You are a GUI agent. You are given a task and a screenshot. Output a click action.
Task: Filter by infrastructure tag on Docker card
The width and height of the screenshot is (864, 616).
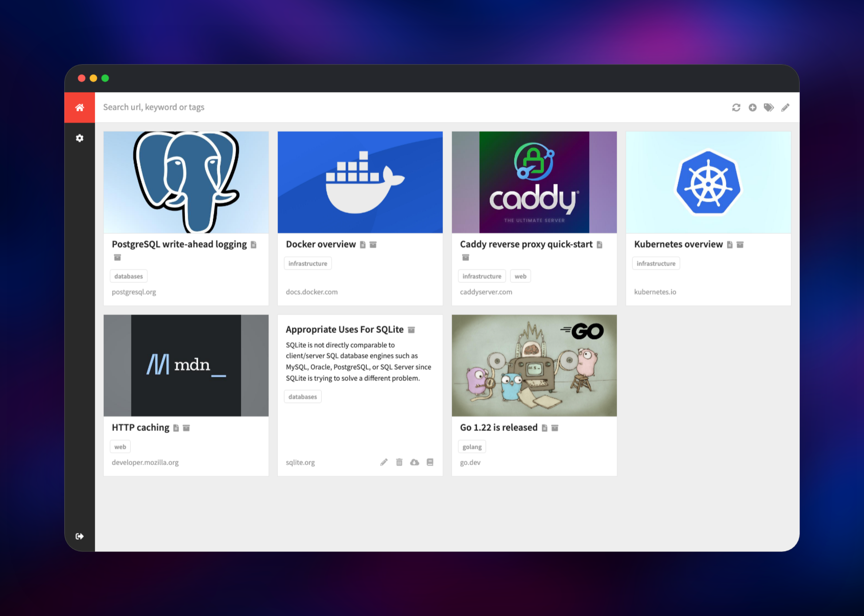click(x=308, y=263)
